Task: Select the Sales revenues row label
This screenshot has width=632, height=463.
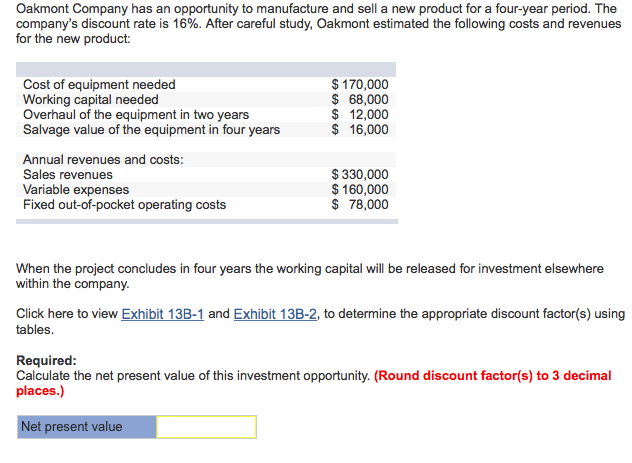Action: click(x=68, y=174)
